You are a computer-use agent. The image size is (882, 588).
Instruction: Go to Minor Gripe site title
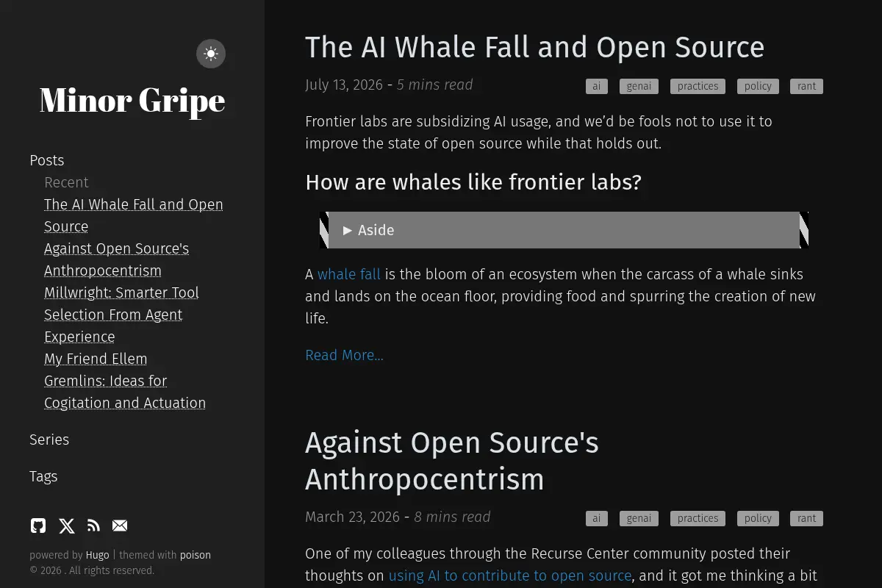(132, 100)
